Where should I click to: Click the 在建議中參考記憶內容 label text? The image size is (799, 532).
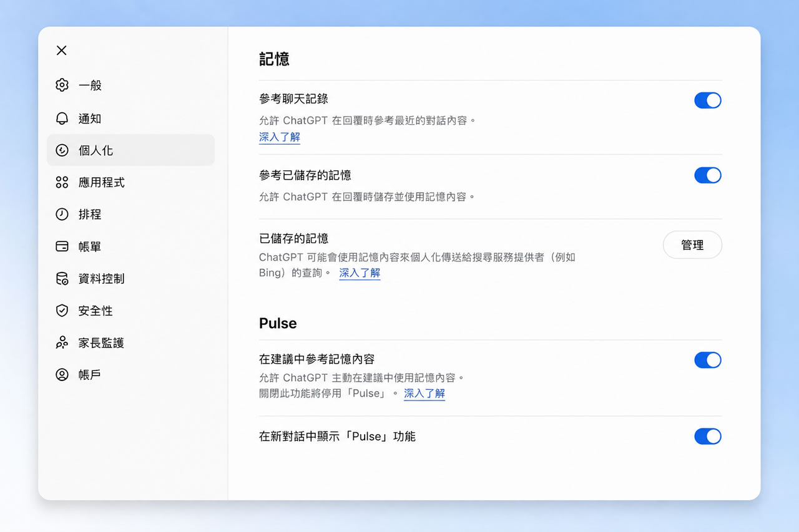pyautogui.click(x=317, y=359)
